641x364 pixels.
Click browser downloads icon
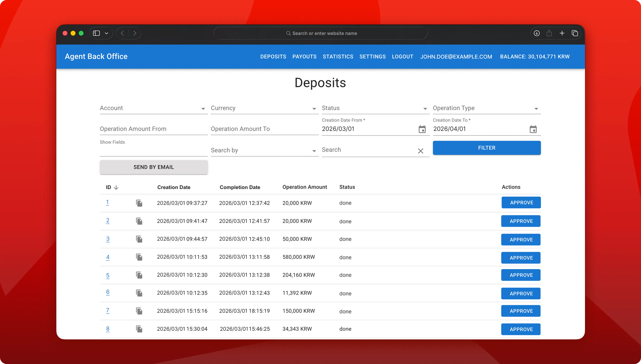(x=537, y=33)
